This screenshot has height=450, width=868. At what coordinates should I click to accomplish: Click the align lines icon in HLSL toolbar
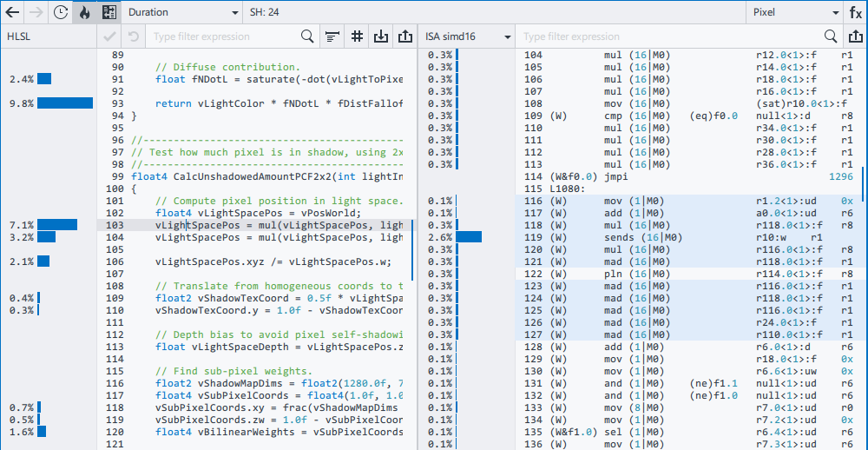pos(332,36)
